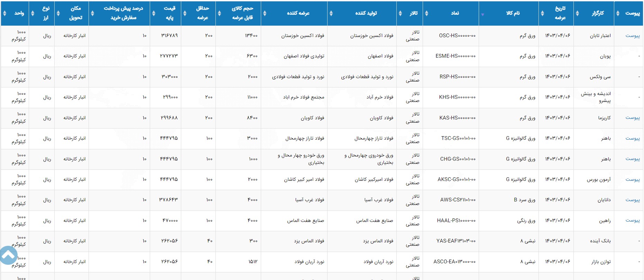
Task: Open پیوست link in KAS-HS row
Action: pyautogui.click(x=632, y=118)
